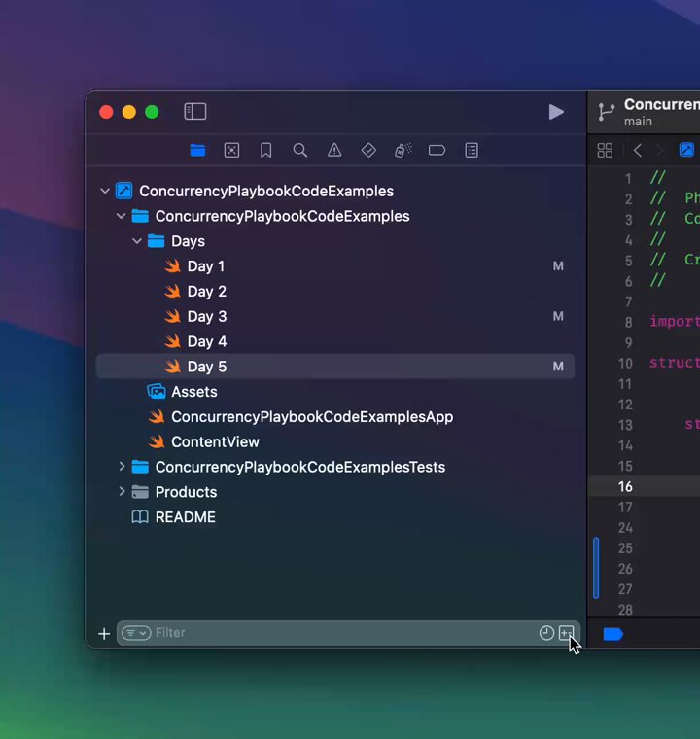This screenshot has height=739, width=700.
Task: Open the filter options dropdown
Action: pos(136,632)
